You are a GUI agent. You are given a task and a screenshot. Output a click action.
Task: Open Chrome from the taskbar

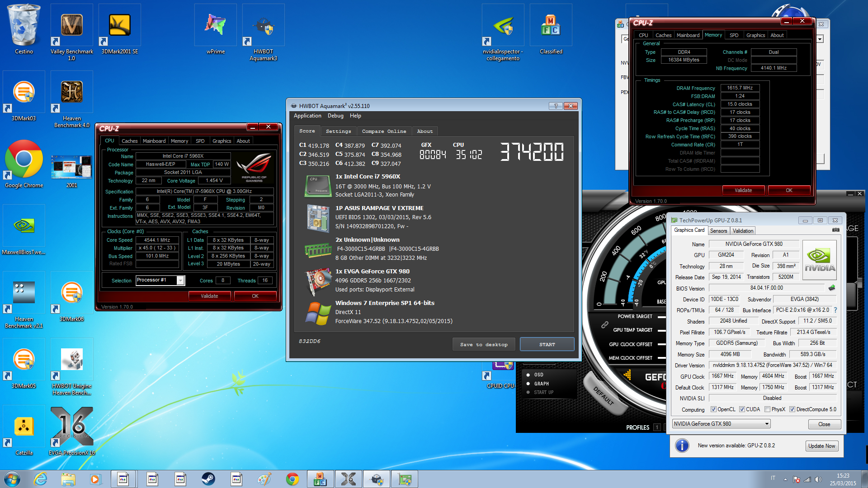tap(292, 479)
